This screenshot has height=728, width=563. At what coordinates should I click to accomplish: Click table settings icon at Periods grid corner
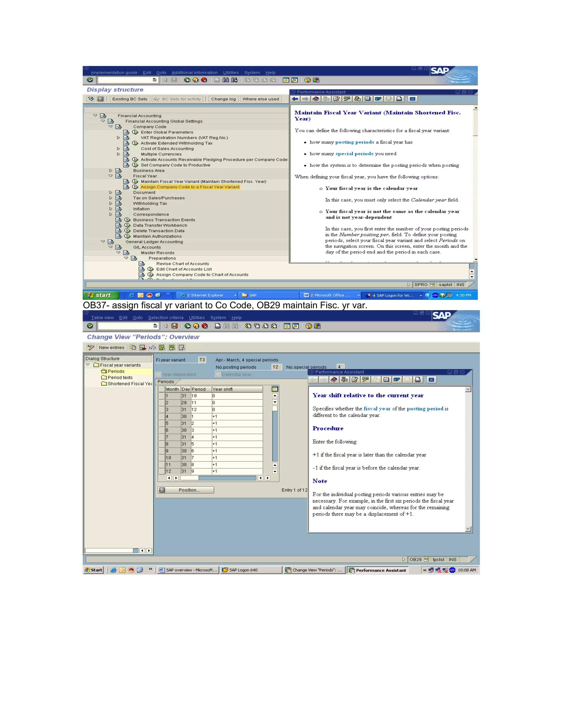(275, 389)
